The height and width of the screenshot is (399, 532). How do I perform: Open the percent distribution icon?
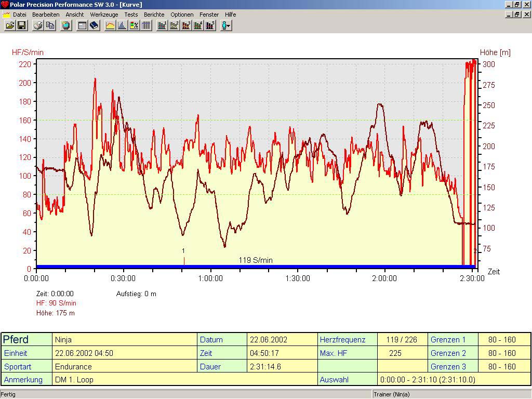(134, 25)
